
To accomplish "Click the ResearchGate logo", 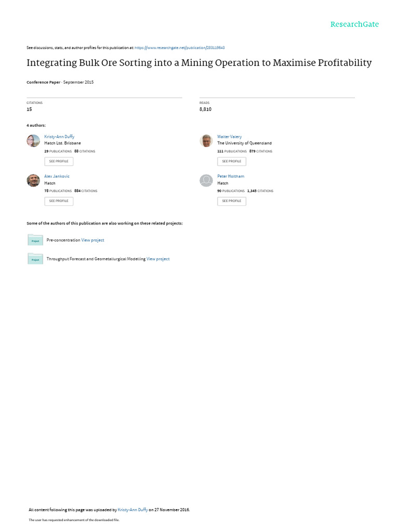I will [x=354, y=24].
